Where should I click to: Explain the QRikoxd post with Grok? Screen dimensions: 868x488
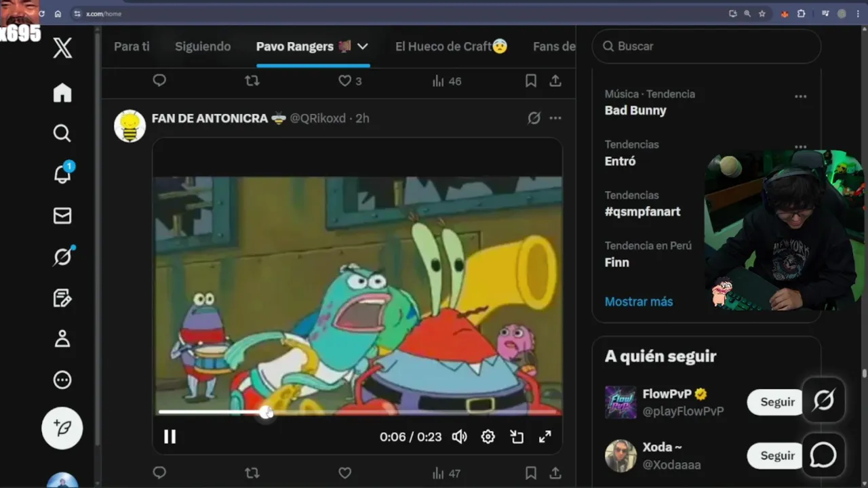[534, 118]
